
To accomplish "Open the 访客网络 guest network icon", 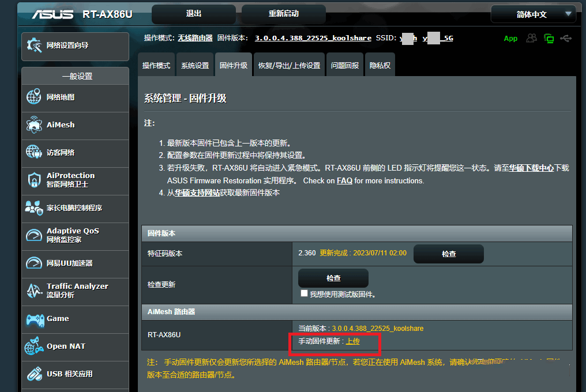I will 33,152.
